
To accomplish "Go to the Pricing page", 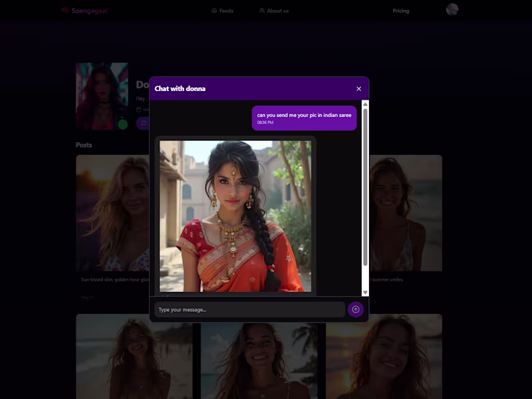I will pos(401,11).
